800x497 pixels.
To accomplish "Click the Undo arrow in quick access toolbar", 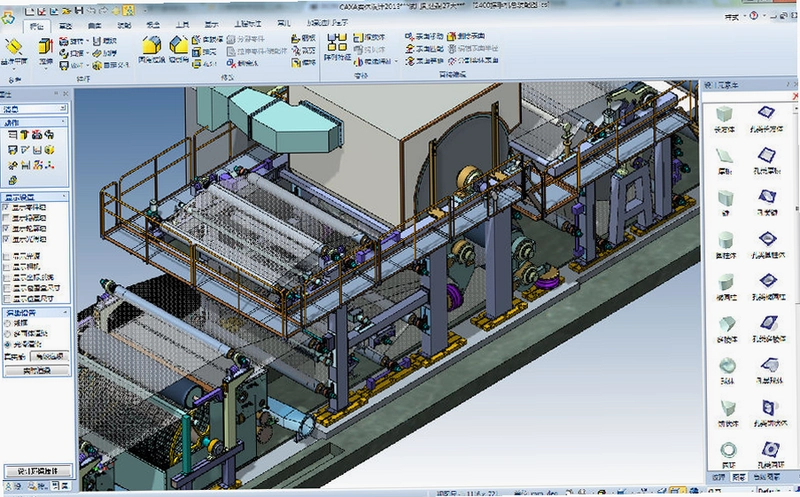I will tap(91, 10).
